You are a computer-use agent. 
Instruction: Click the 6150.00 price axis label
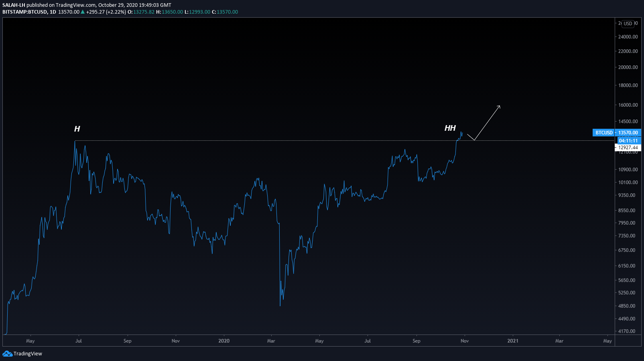click(627, 266)
